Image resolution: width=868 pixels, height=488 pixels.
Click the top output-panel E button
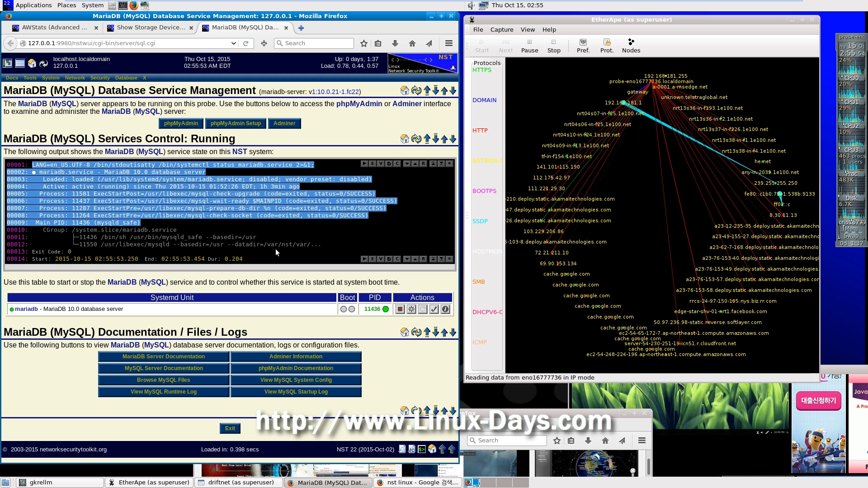[x=373, y=164]
